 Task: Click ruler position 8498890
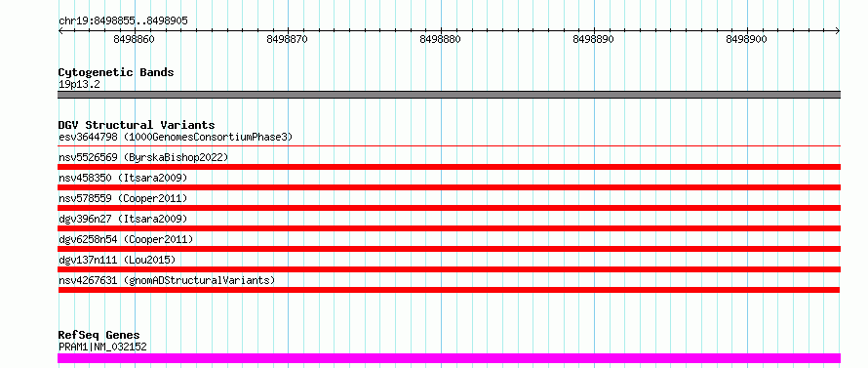[593, 39]
